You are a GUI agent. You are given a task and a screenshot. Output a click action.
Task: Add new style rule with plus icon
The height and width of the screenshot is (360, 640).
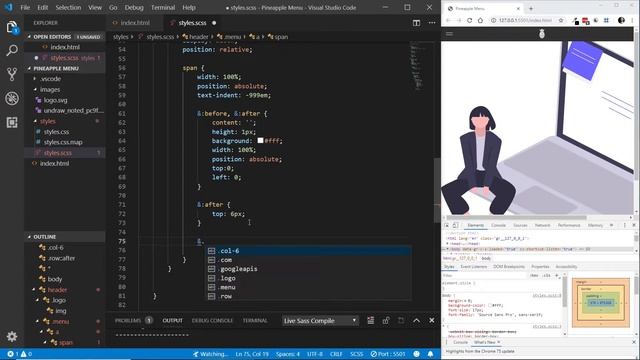click(x=556, y=276)
